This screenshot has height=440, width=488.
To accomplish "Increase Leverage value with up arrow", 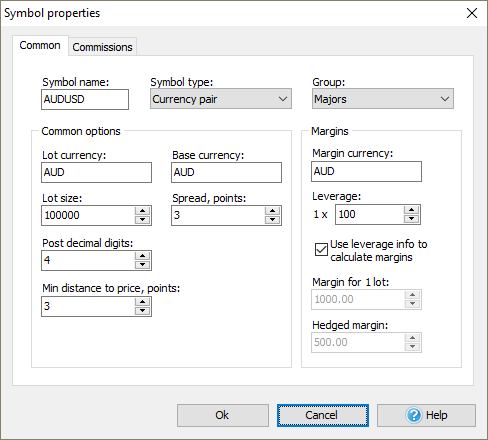I will tap(411, 210).
